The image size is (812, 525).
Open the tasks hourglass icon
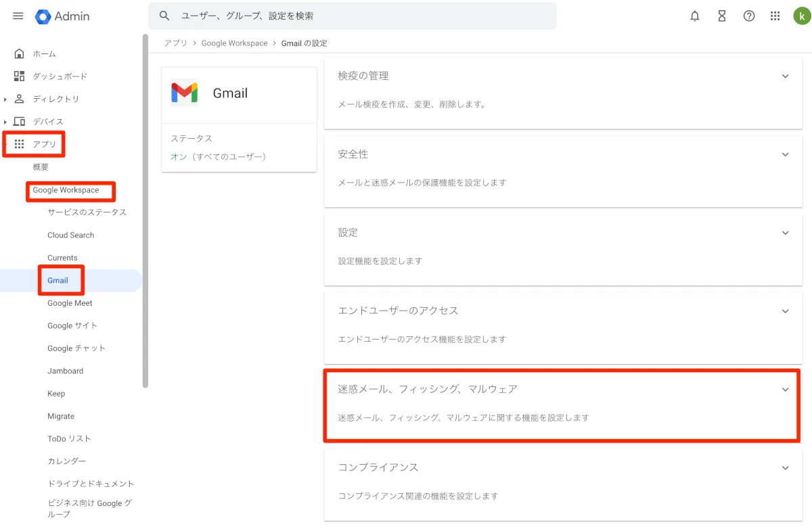pos(722,16)
